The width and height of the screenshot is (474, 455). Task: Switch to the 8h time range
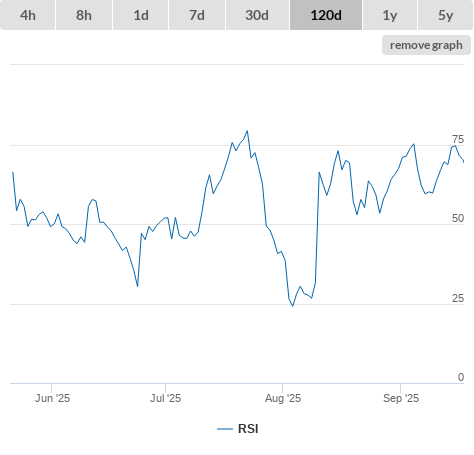pyautogui.click(x=84, y=15)
